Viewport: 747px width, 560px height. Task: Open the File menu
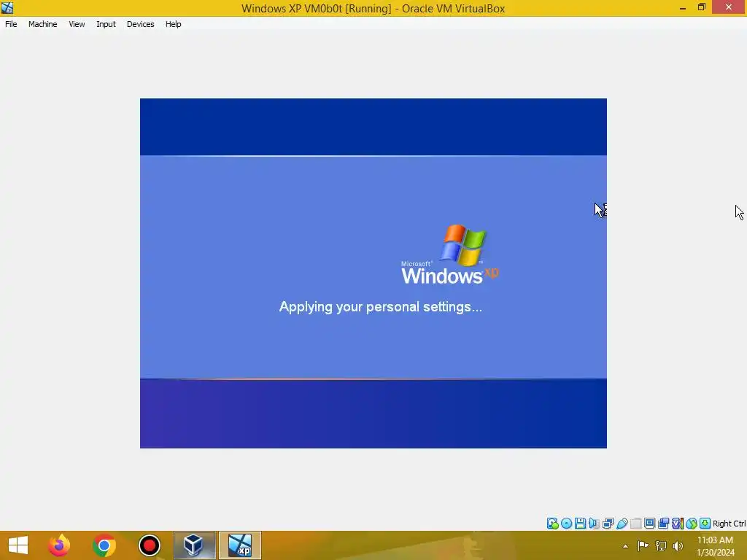[x=11, y=24]
